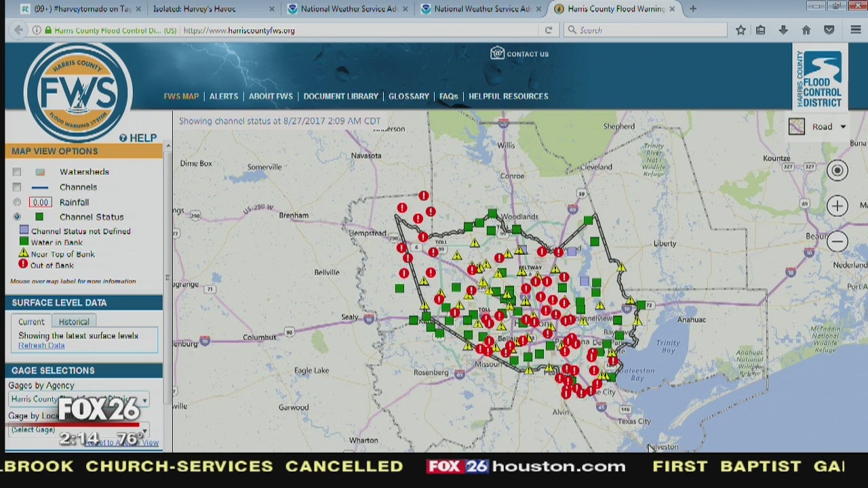The image size is (868, 488).
Task: Select the Channel Status radio button
Action: pyautogui.click(x=17, y=217)
